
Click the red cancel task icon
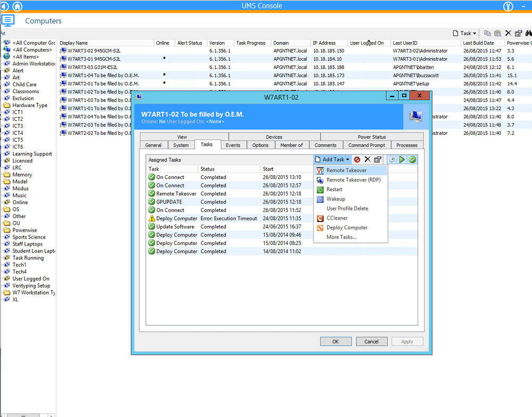click(x=357, y=160)
